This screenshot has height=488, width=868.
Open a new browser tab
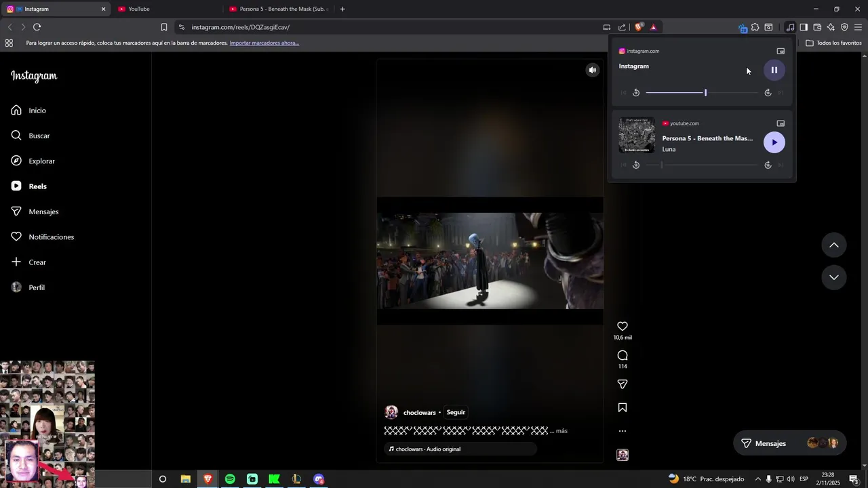coord(342,9)
